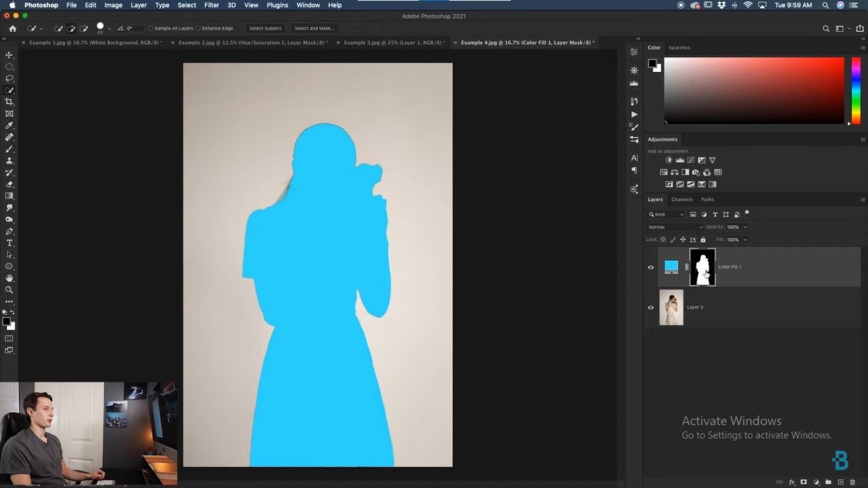This screenshot has height=488, width=868.
Task: Open the Filter menu
Action: click(x=211, y=5)
